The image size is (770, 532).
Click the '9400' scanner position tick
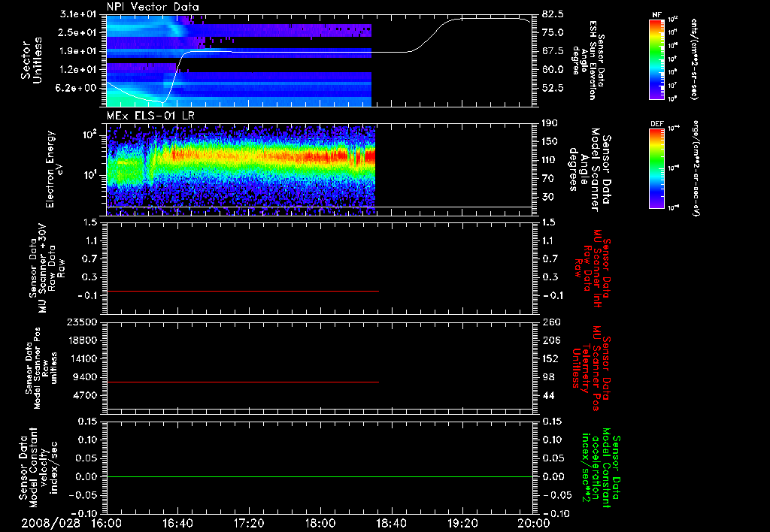(x=86, y=377)
